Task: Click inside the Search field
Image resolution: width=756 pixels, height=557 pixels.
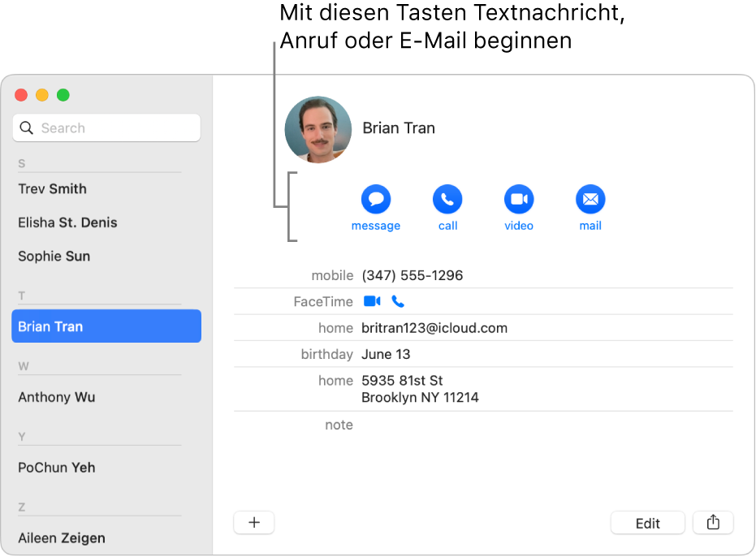Action: click(106, 127)
